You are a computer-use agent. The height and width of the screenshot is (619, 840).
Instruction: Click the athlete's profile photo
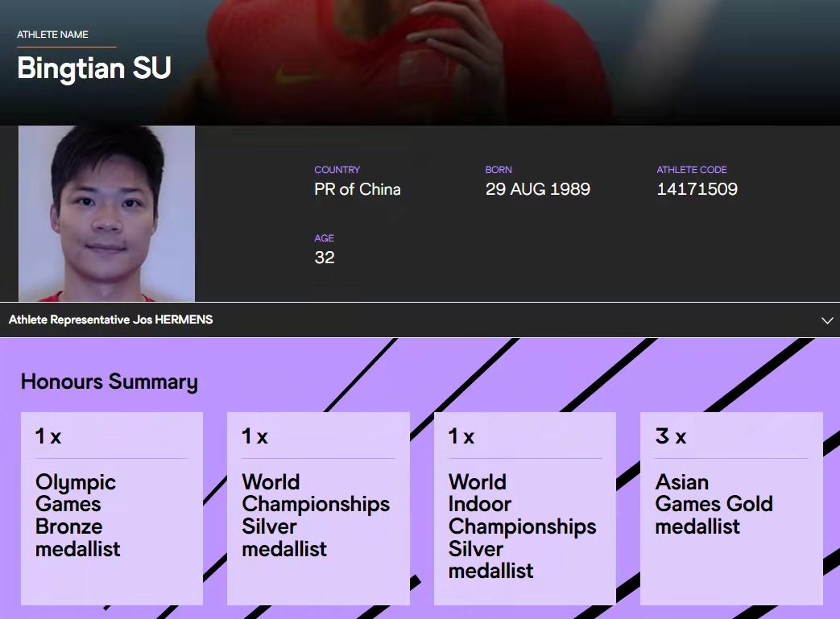106,213
